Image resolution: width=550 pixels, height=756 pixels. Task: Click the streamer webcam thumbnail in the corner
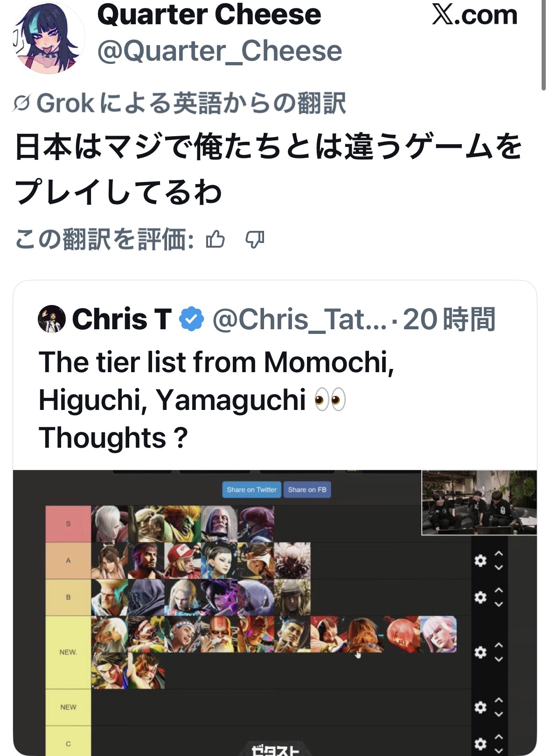coord(479,502)
